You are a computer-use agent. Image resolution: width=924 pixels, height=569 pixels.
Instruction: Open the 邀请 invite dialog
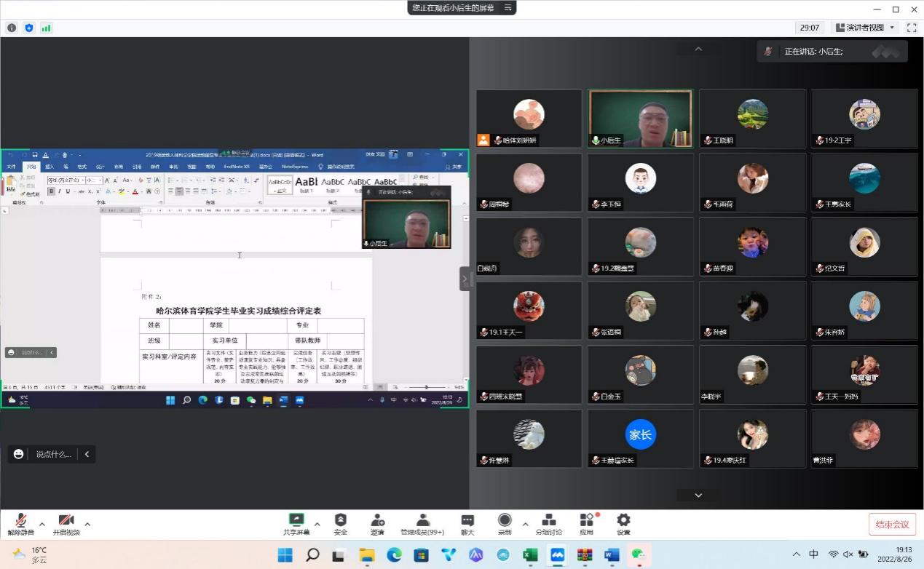pyautogui.click(x=377, y=524)
